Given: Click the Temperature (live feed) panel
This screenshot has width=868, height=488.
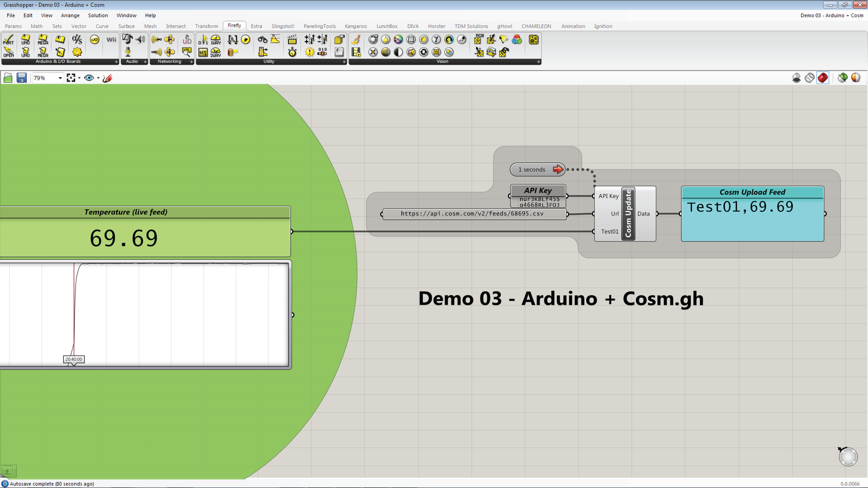Looking at the screenshot, I should tap(145, 232).
